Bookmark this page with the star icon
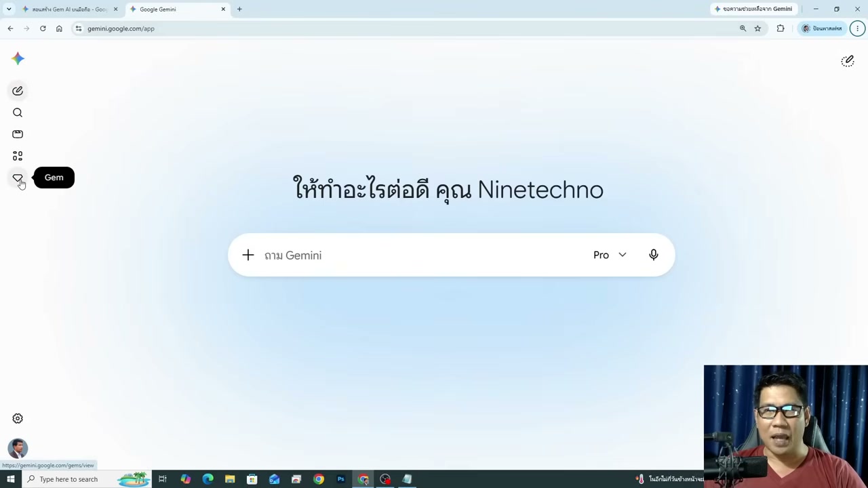 point(757,28)
